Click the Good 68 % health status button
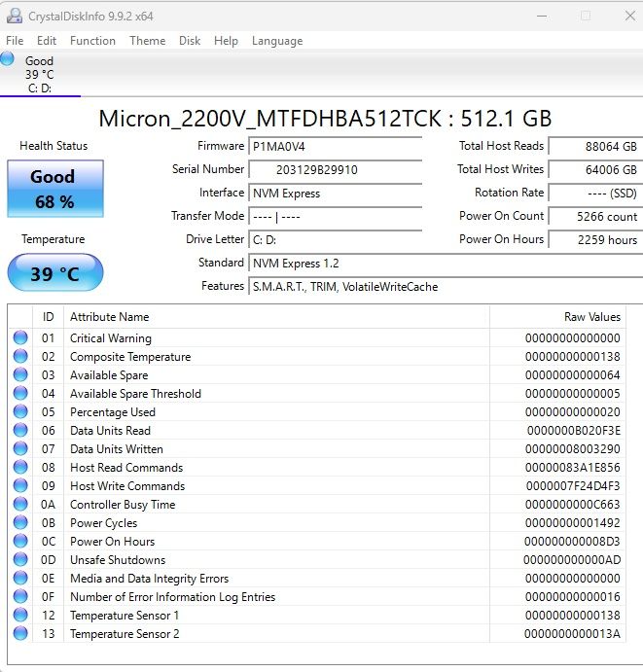643x672 pixels. tap(55, 189)
